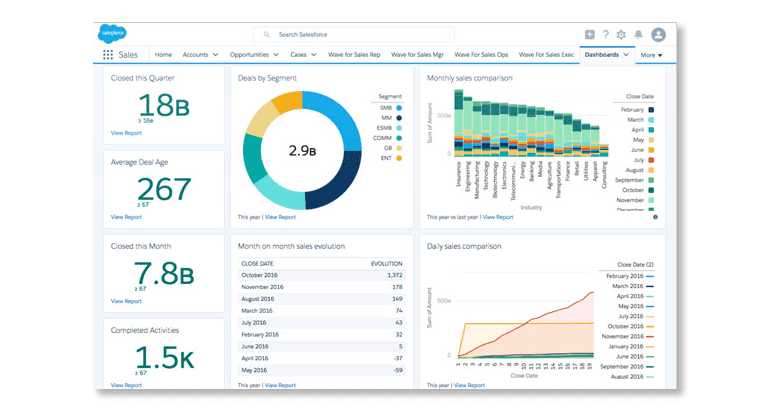The width and height of the screenshot is (770, 415).
Task: Click View Report under Average Deal Age
Action: pos(126,216)
